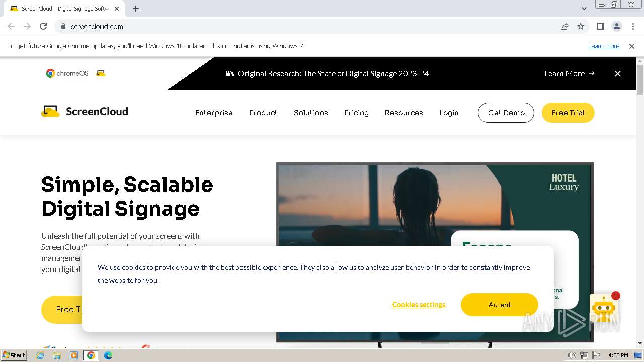Open Windows Media Player taskbar icon
Viewport: 644px width, 362px height.
[x=74, y=355]
